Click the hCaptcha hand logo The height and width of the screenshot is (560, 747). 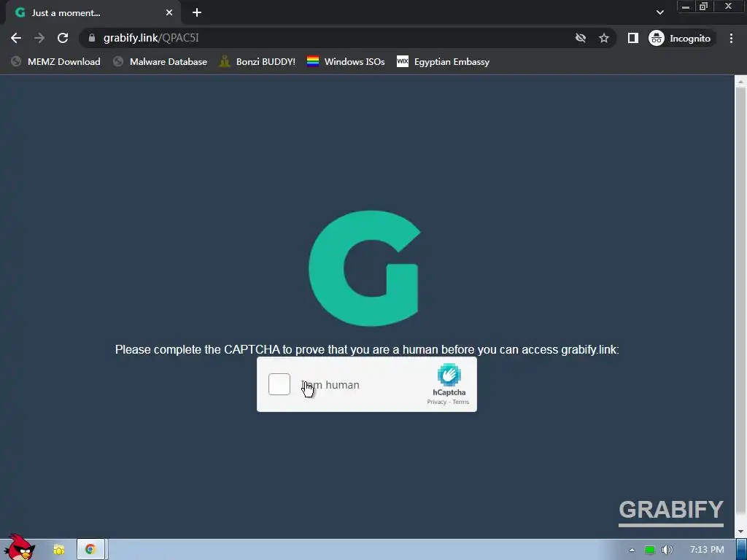(x=449, y=375)
